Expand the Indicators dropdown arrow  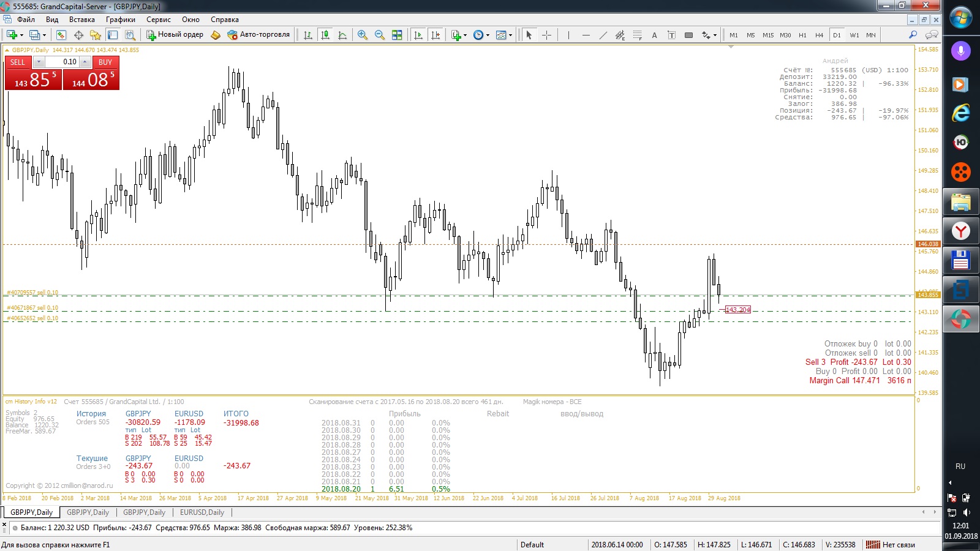(x=465, y=35)
